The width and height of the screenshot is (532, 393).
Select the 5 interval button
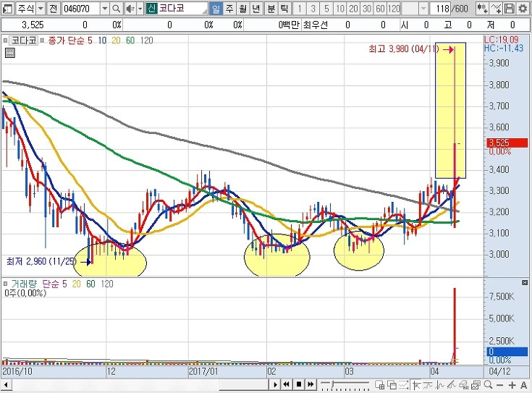(326, 9)
